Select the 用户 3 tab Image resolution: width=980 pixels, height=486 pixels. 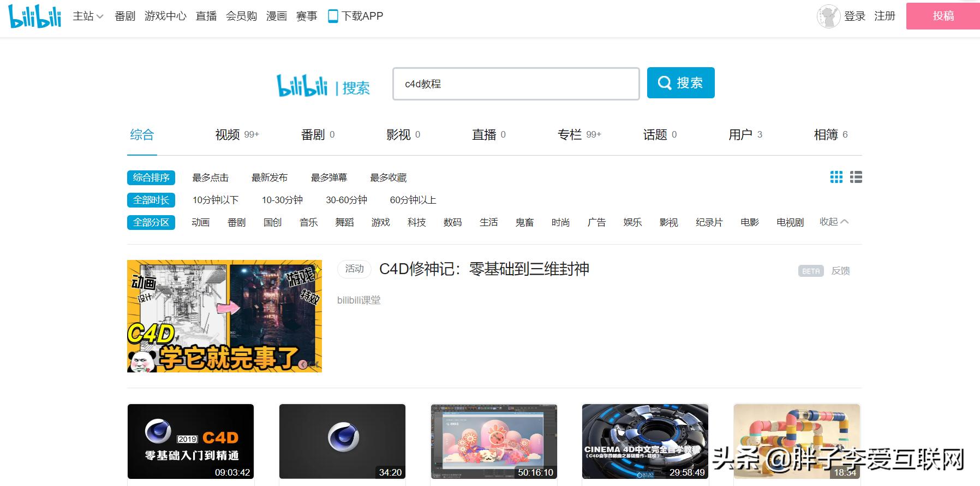click(x=745, y=135)
